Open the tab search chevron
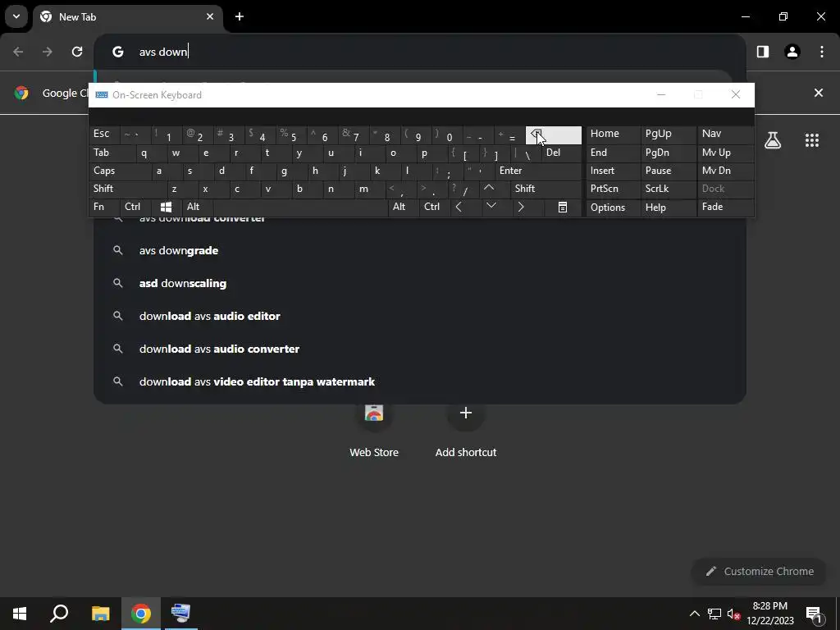The image size is (840, 630). [16, 16]
